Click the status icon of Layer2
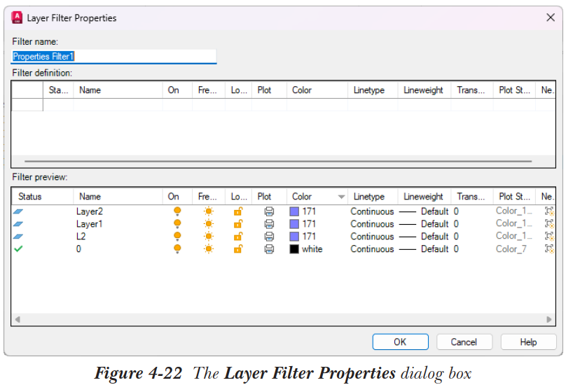566x392 pixels. point(18,211)
